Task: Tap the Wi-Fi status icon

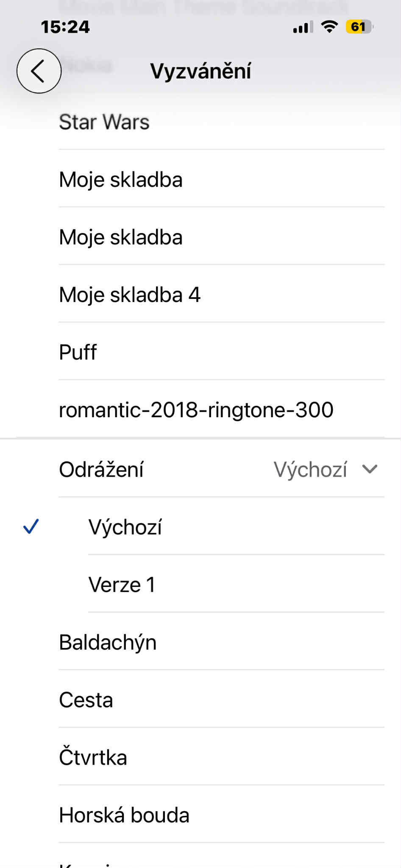Action: pyautogui.click(x=329, y=27)
